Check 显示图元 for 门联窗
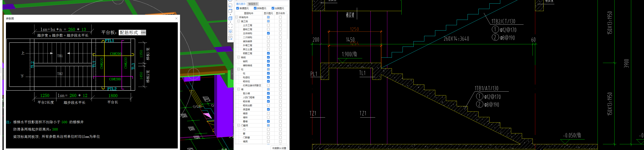The image size is (644, 150). (x=268, y=137)
